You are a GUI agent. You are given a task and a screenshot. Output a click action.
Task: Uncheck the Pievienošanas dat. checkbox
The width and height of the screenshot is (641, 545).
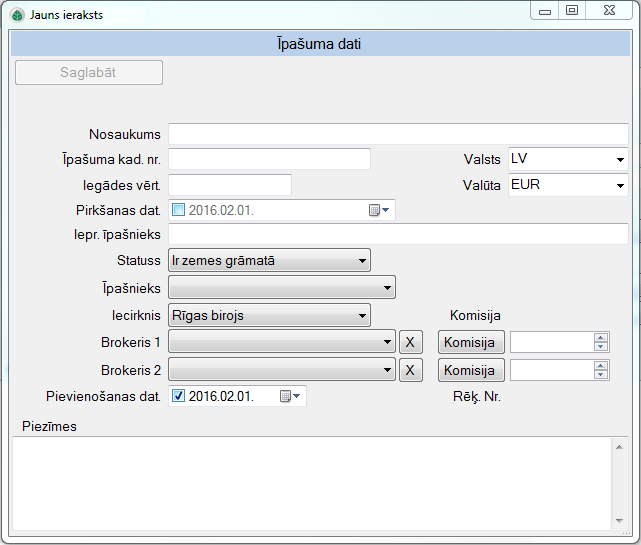coord(179,396)
